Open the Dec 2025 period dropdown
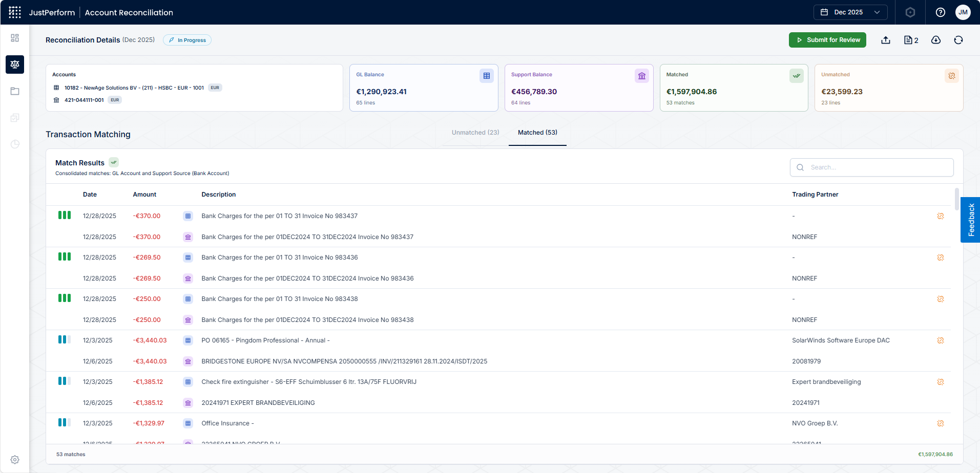Image resolution: width=980 pixels, height=473 pixels. (x=850, y=12)
